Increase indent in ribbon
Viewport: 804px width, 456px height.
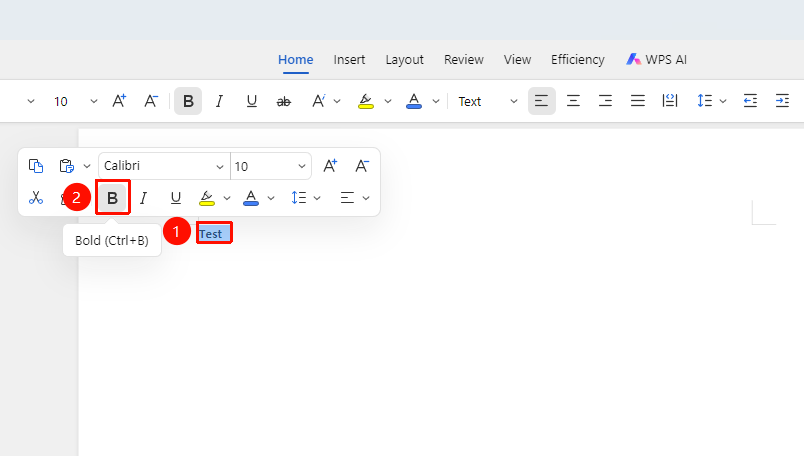[x=782, y=101]
